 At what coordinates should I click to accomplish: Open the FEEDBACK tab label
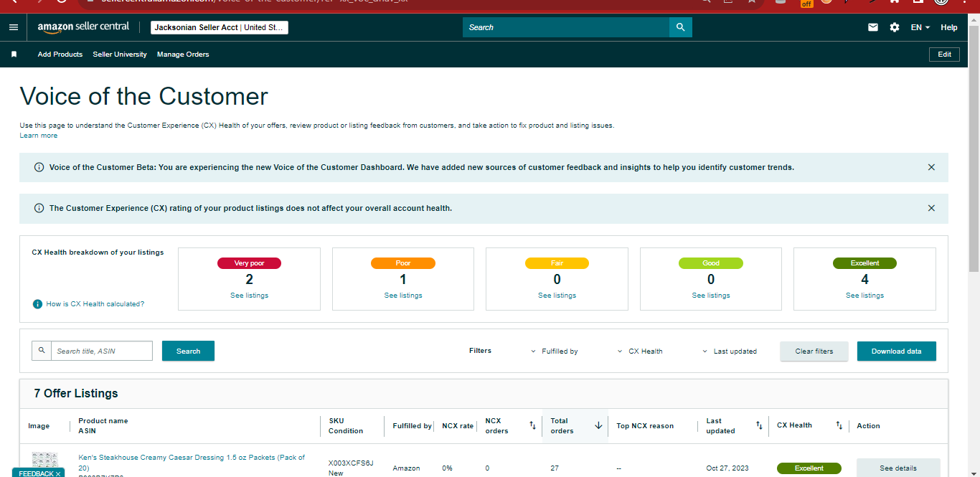36,473
